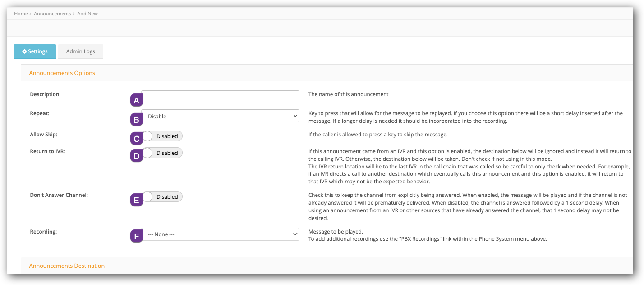Click the purple F marker badge
This screenshot has height=285, width=644.
(136, 236)
